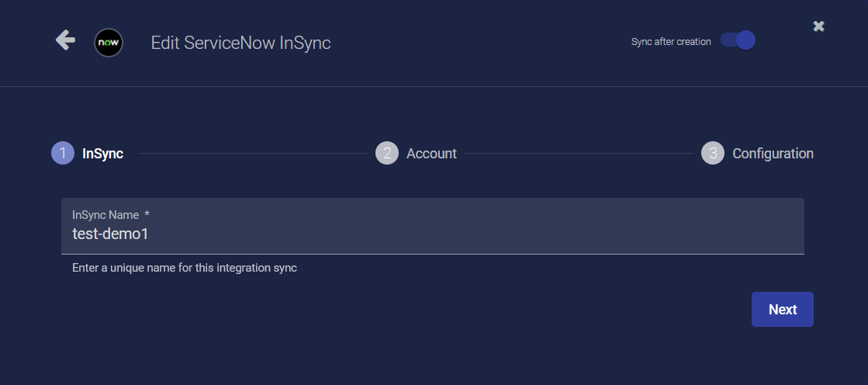Click the ServiceNow logo icon

point(109,43)
